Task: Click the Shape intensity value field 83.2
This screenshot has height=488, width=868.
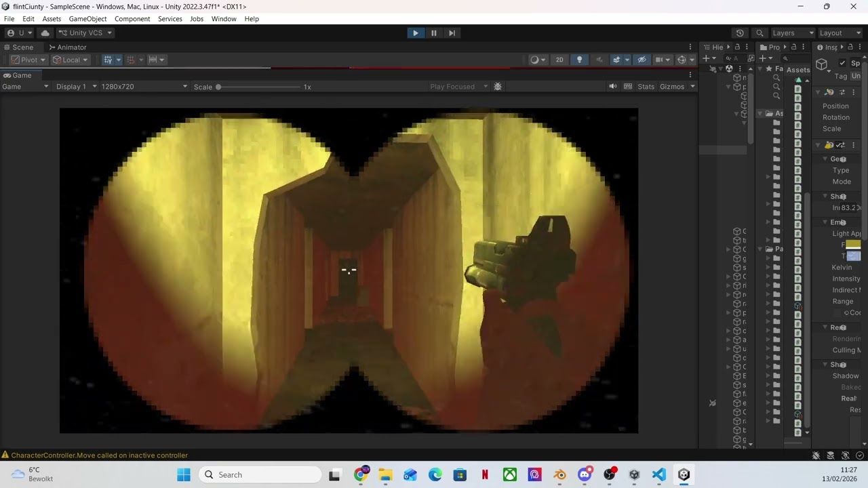Action: pos(850,208)
